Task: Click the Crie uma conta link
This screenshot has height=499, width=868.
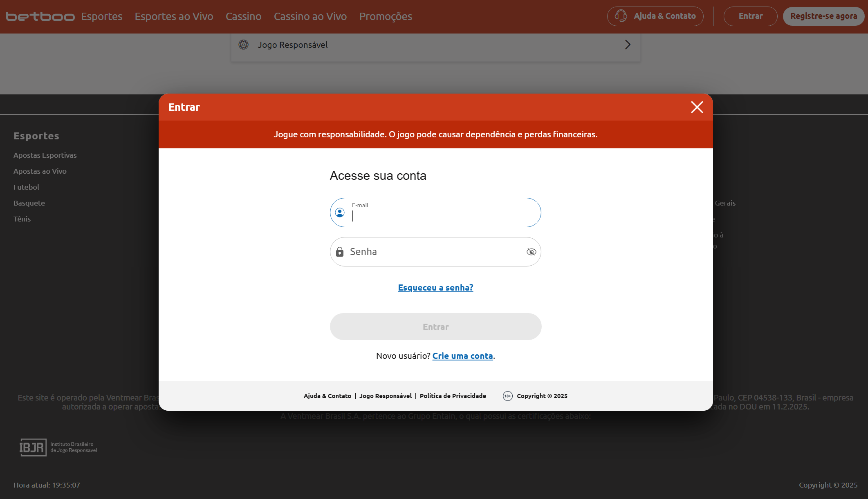Action: pos(462,356)
